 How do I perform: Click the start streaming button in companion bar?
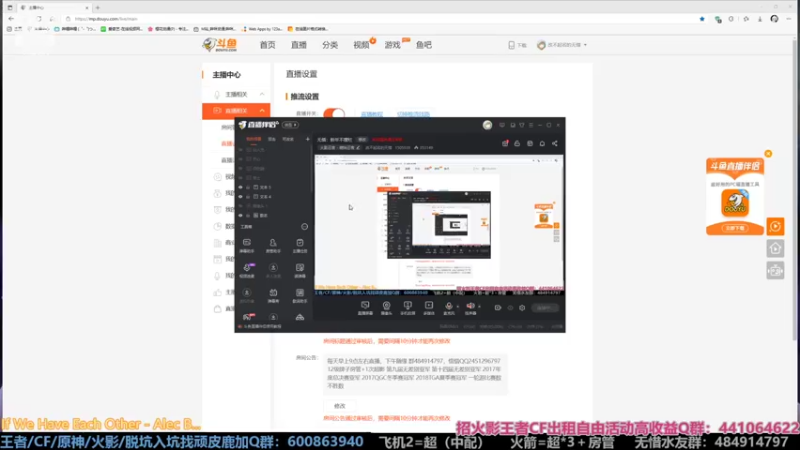pyautogui.click(x=545, y=308)
